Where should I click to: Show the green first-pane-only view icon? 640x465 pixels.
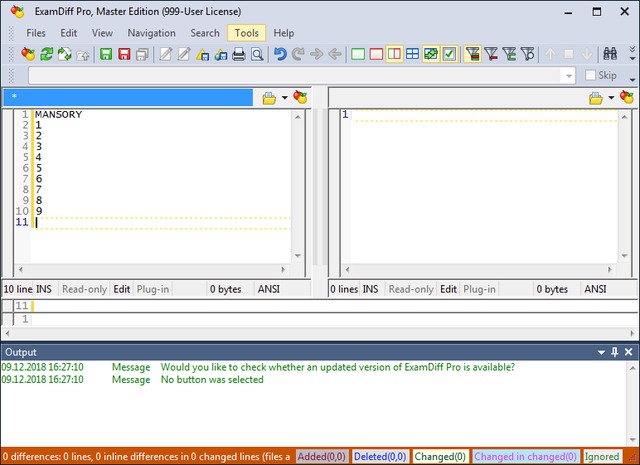click(358, 54)
